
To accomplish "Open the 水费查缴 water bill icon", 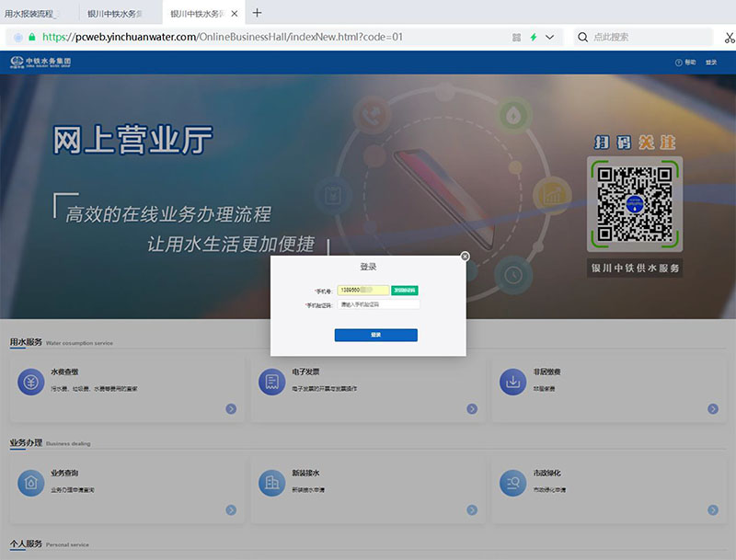I will coord(31,382).
